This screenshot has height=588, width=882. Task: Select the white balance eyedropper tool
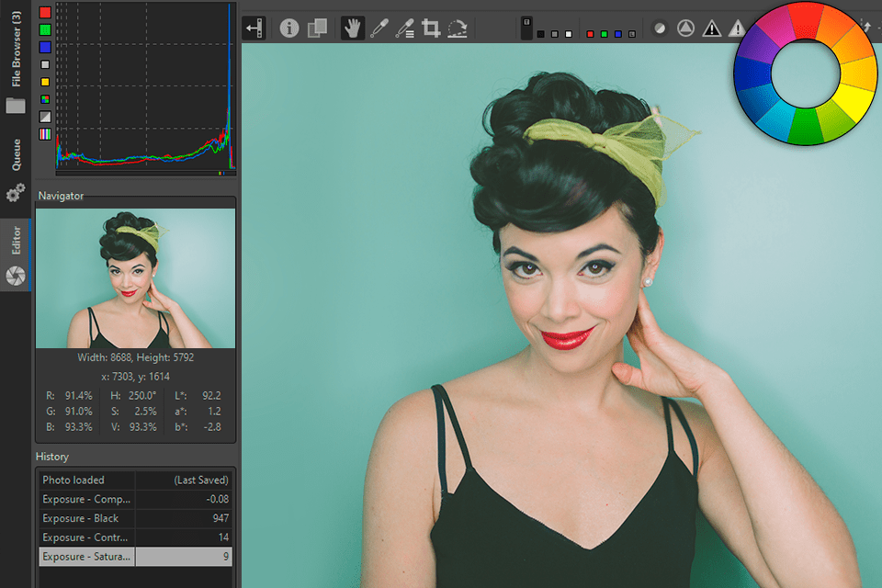[x=379, y=29]
